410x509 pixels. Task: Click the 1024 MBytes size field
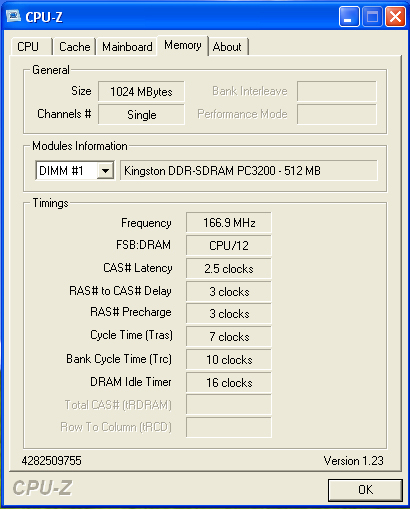(x=141, y=91)
